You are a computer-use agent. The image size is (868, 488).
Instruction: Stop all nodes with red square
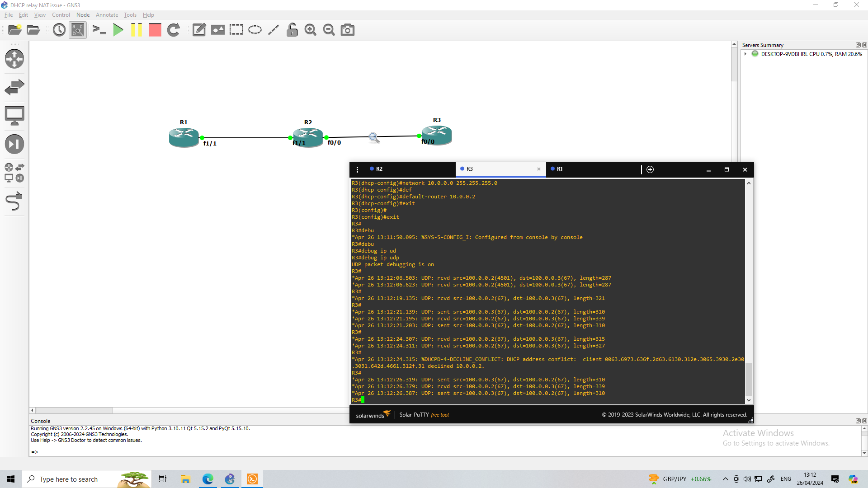tap(155, 30)
